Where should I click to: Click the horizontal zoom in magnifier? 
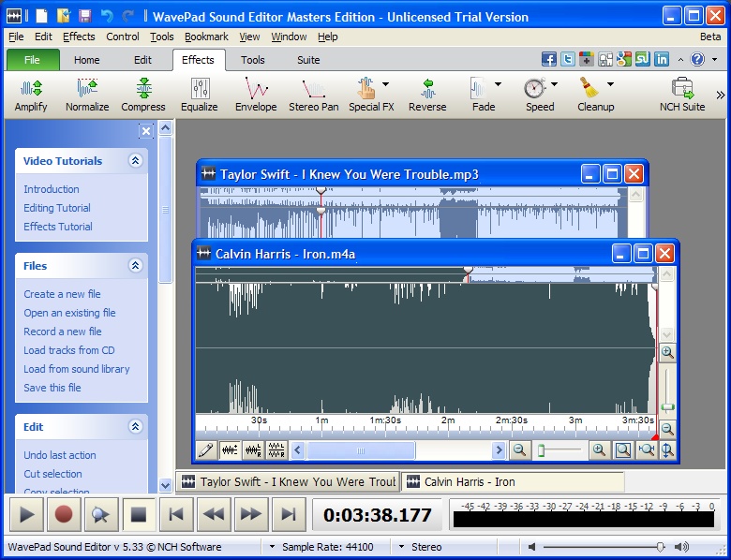(599, 450)
